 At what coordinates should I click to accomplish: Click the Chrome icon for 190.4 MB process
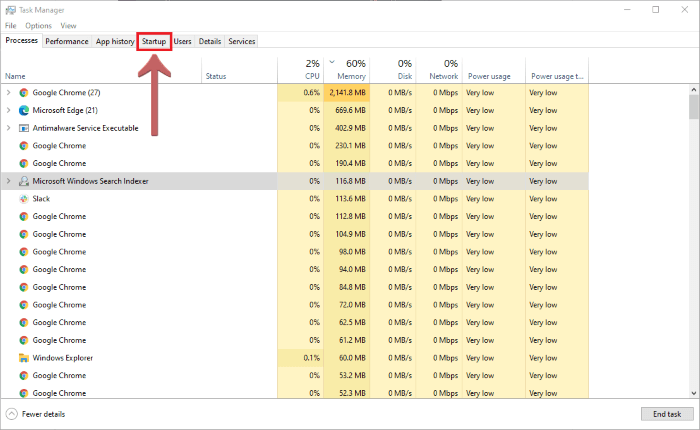pyautogui.click(x=24, y=163)
